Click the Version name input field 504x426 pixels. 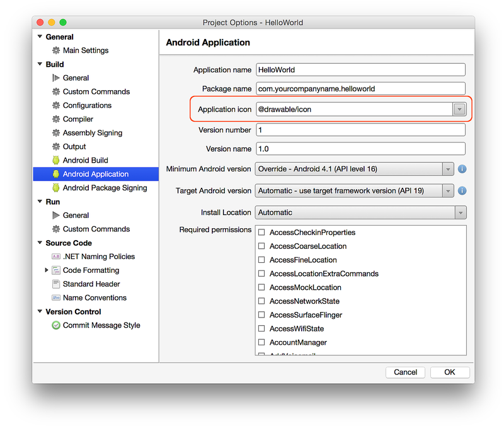(360, 149)
